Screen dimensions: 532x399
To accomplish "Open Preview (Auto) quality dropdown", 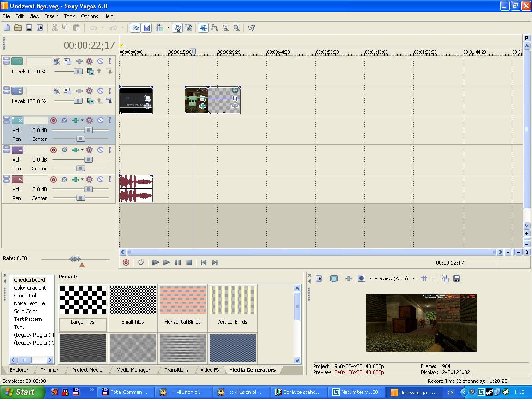I will pos(394,278).
